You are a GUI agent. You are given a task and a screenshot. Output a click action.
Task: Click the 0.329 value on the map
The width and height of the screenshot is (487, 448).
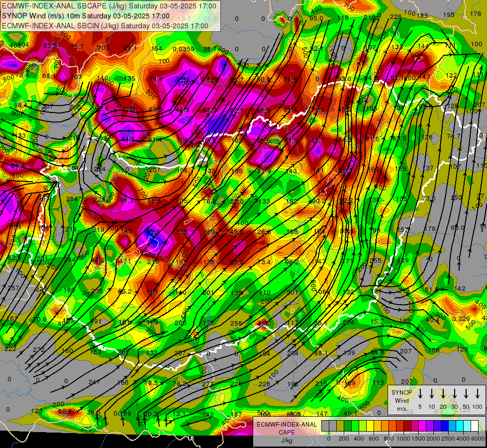(x=461, y=319)
